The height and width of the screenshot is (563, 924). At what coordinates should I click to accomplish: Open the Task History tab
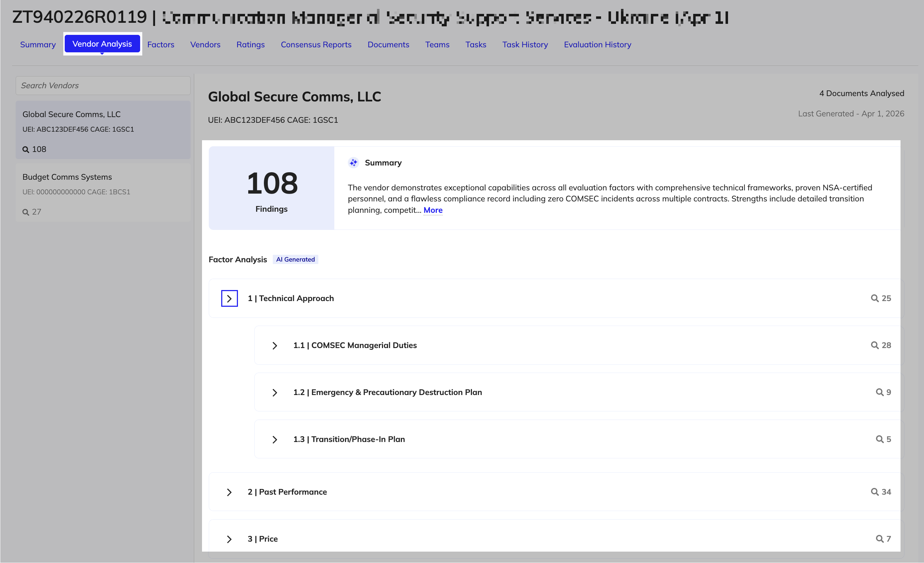click(525, 44)
